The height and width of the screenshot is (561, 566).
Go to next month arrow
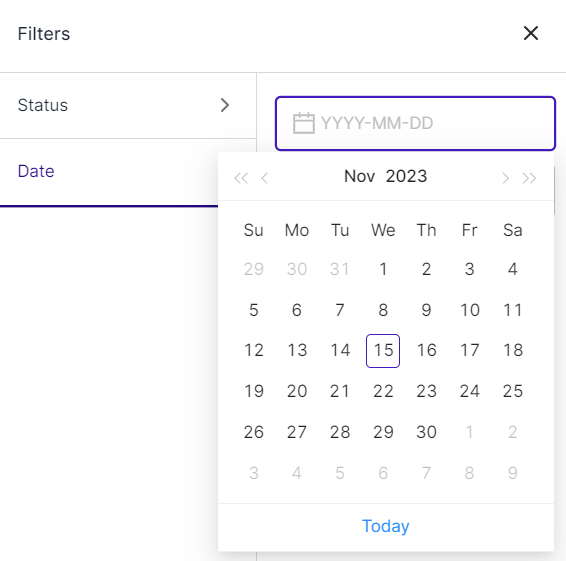pos(506,178)
